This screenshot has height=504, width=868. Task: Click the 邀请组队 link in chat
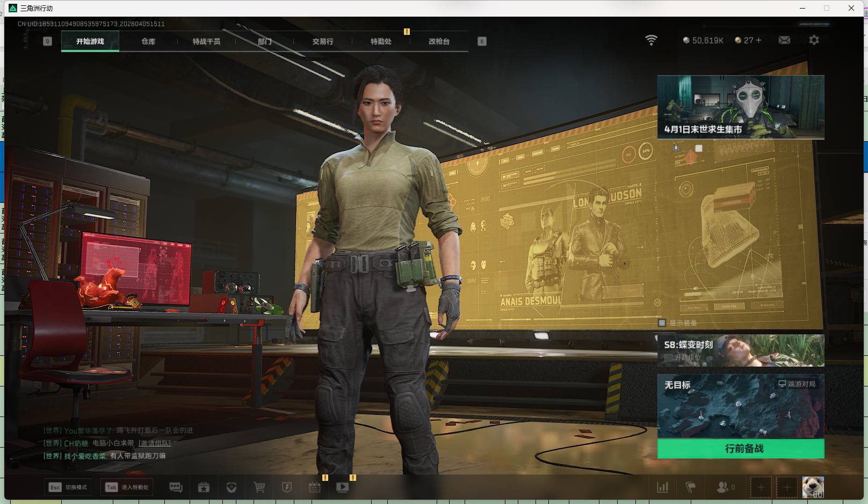pyautogui.click(x=155, y=443)
